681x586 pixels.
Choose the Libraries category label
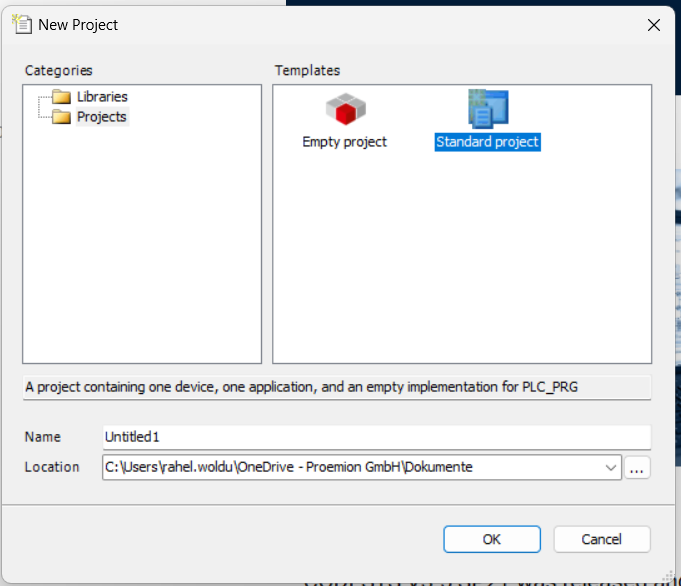pos(102,97)
